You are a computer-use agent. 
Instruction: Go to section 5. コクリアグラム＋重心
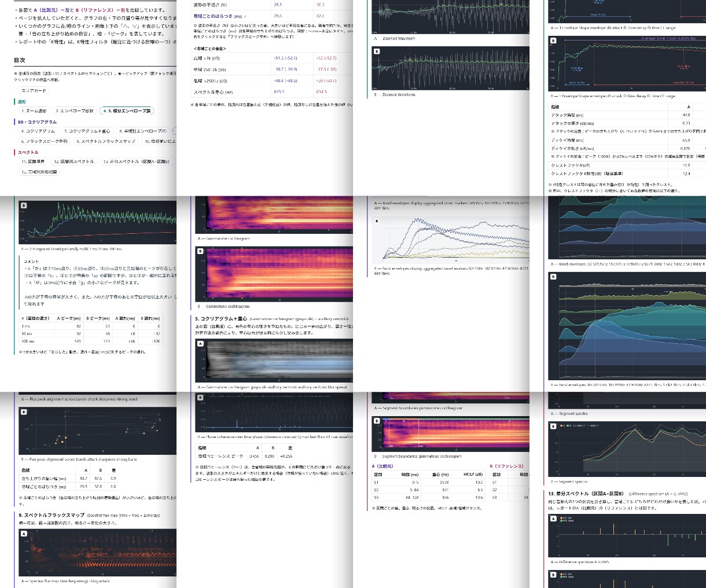pos(87,131)
